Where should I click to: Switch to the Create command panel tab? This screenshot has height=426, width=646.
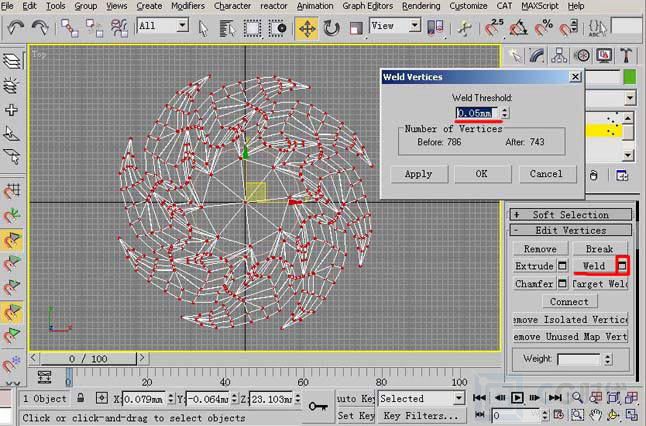[x=515, y=56]
